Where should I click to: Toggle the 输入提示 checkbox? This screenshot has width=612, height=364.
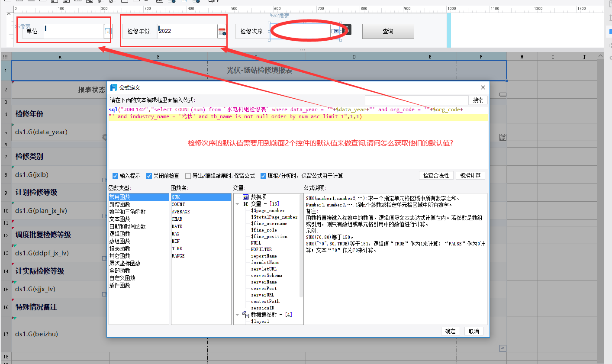point(115,176)
